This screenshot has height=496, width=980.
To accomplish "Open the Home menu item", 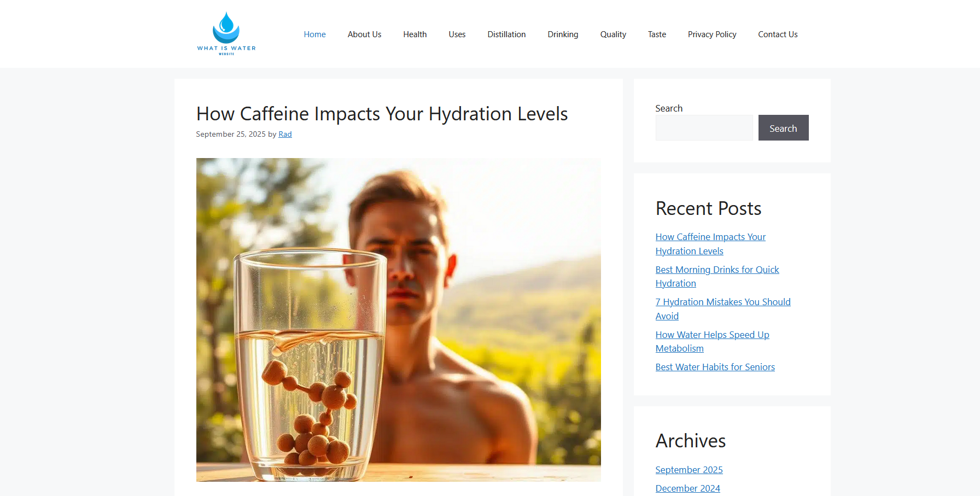I will (x=314, y=34).
